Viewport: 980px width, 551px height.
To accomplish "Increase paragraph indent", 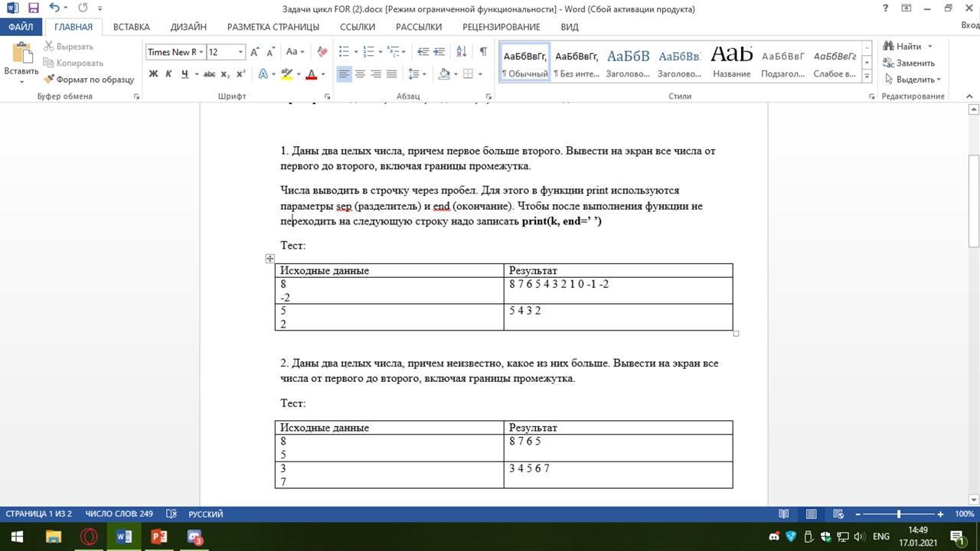I will (439, 52).
